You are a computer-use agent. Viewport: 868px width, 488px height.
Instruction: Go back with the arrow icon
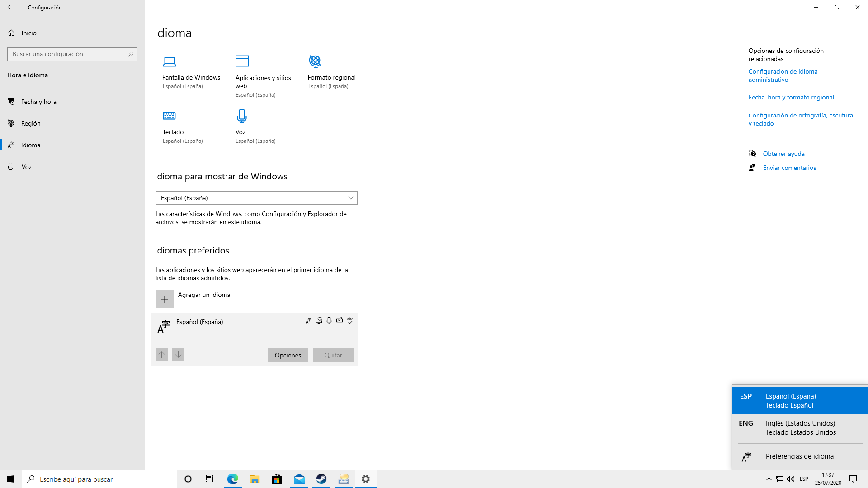click(x=11, y=7)
